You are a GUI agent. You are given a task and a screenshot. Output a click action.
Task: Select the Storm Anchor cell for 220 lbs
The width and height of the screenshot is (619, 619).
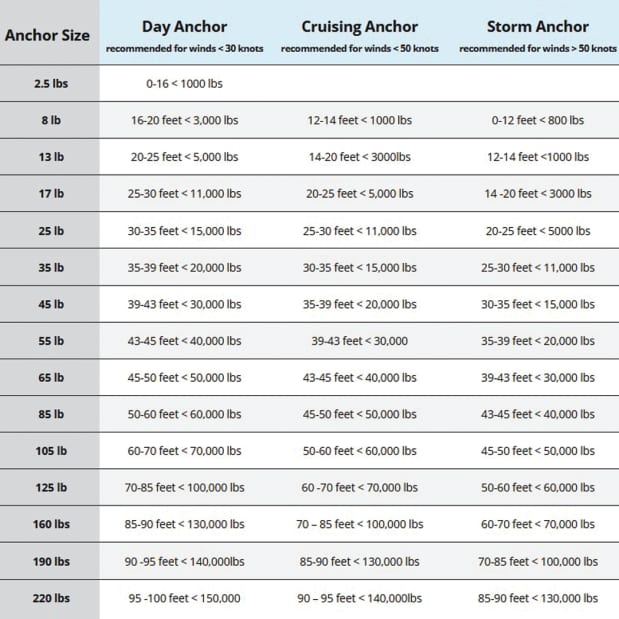click(537, 598)
